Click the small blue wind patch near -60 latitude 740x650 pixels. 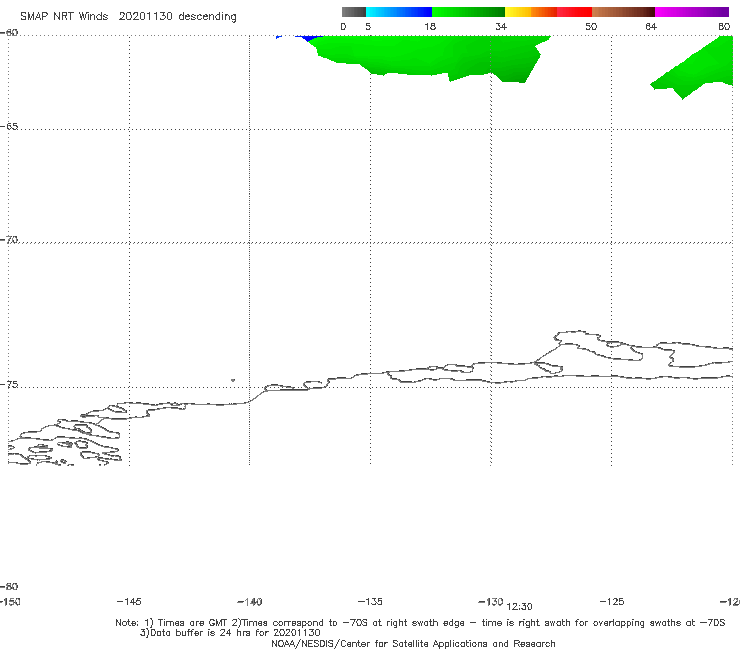[x=309, y=37]
